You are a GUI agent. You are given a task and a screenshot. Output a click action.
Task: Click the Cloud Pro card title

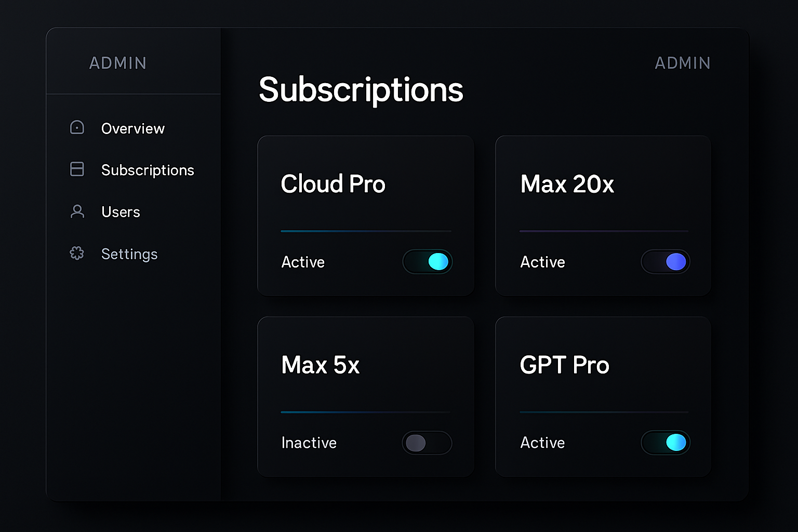pos(333,184)
